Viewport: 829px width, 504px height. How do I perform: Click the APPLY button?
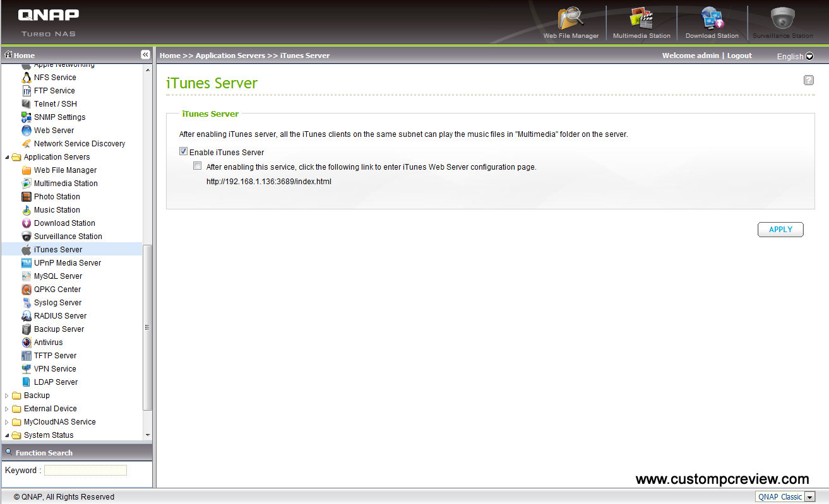(780, 230)
